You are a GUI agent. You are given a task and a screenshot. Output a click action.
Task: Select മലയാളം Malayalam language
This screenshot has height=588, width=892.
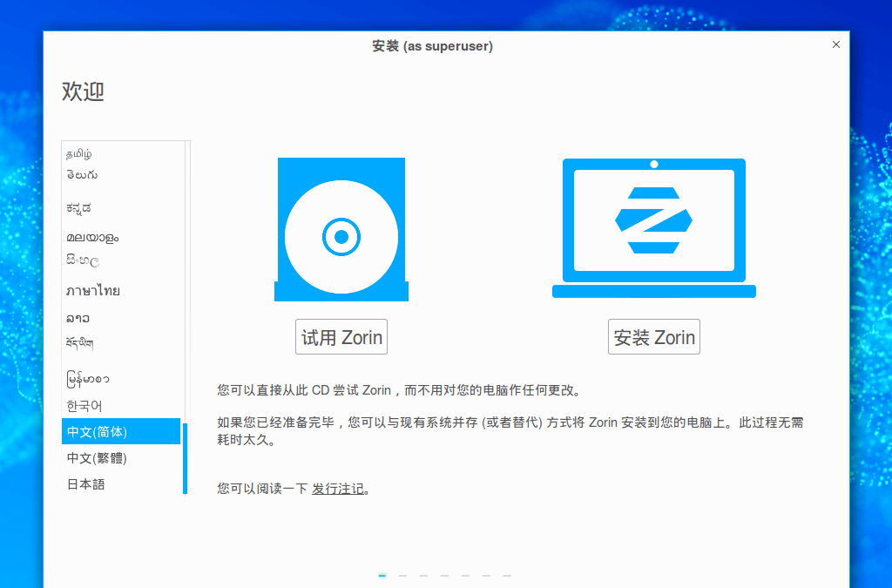(x=120, y=237)
